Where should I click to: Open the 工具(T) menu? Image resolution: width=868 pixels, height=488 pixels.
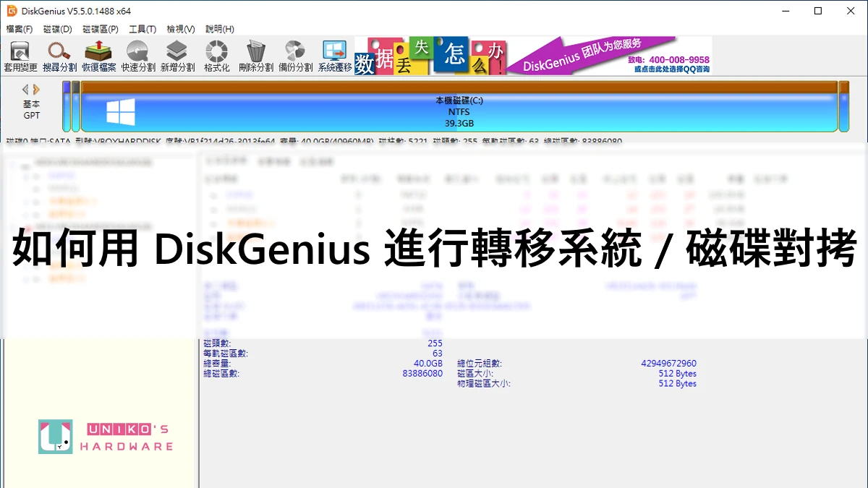[142, 29]
